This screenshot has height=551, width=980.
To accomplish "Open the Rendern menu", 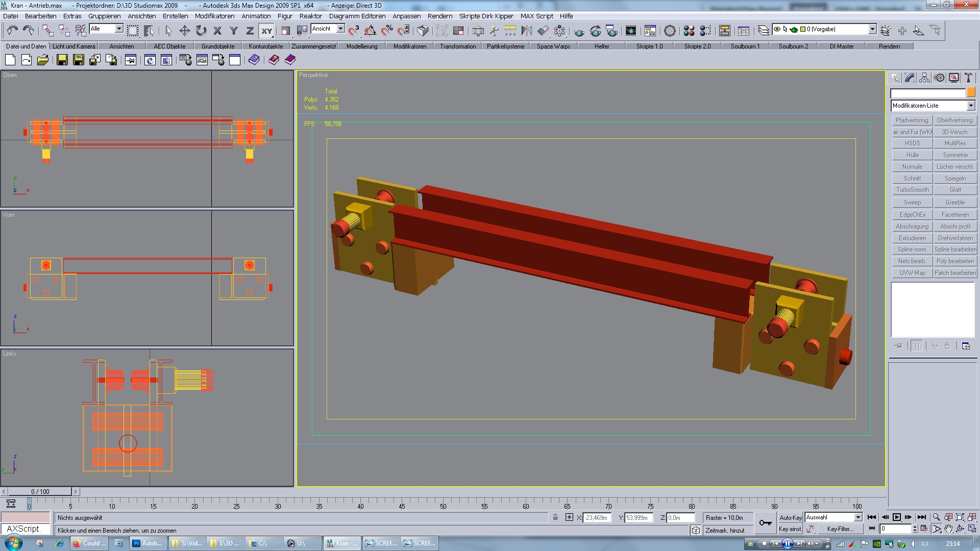I will tap(439, 16).
